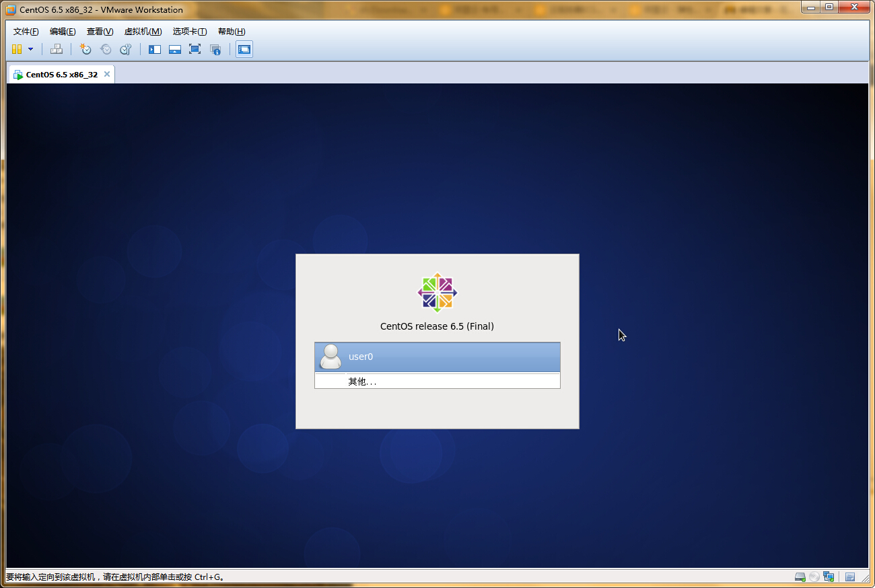Toggle the library sidebar panel
875x588 pixels.
155,49
